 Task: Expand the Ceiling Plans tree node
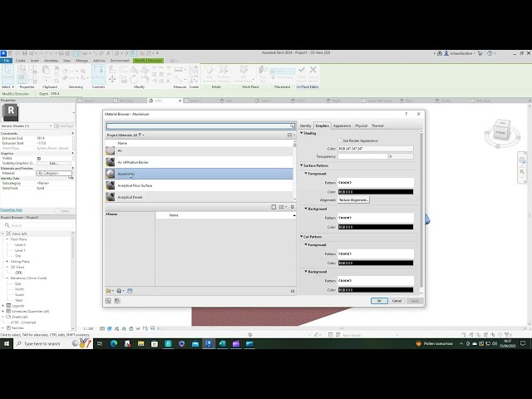(7, 262)
